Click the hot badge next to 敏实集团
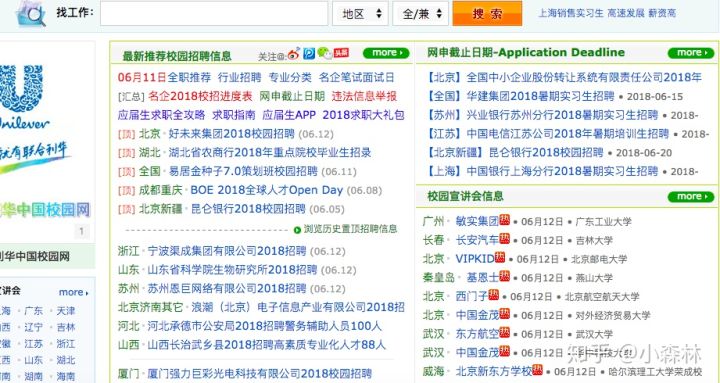This screenshot has width=720, height=383. [505, 220]
